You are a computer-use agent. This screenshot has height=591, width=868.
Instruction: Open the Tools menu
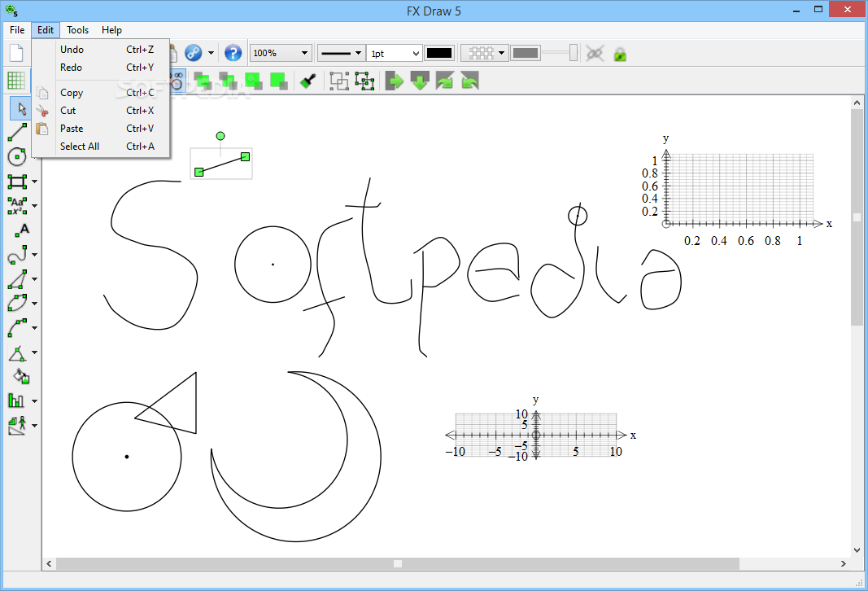pyautogui.click(x=77, y=30)
